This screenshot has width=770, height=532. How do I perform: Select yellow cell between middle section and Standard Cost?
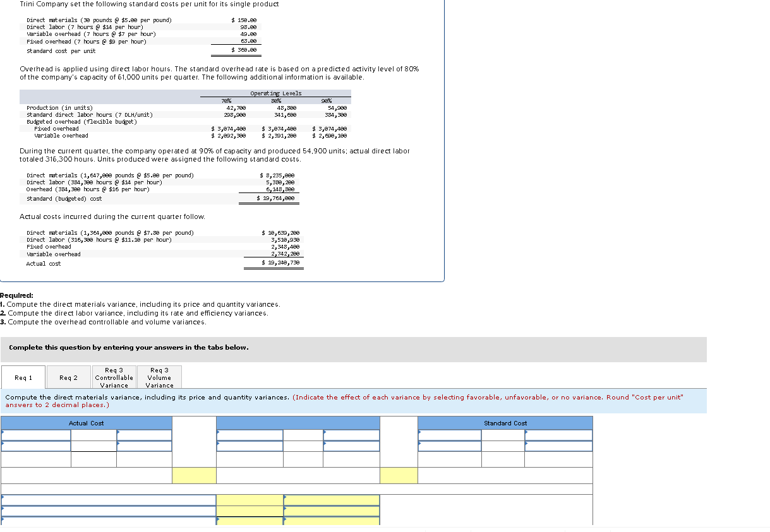point(399,475)
